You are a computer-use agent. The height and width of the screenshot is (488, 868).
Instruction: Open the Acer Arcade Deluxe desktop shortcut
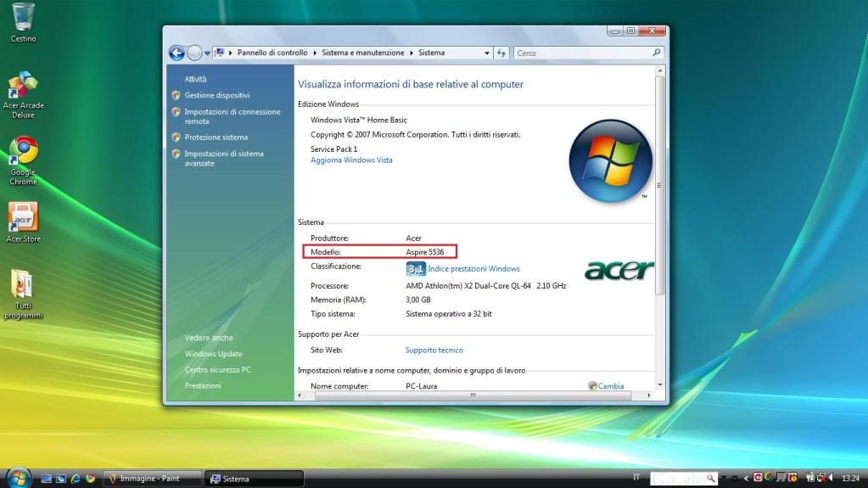(23, 94)
